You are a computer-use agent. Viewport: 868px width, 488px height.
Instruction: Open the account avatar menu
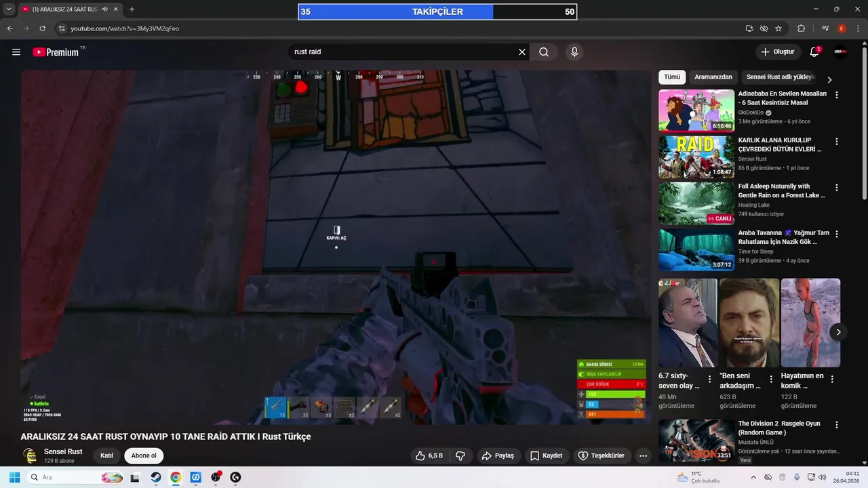click(840, 52)
